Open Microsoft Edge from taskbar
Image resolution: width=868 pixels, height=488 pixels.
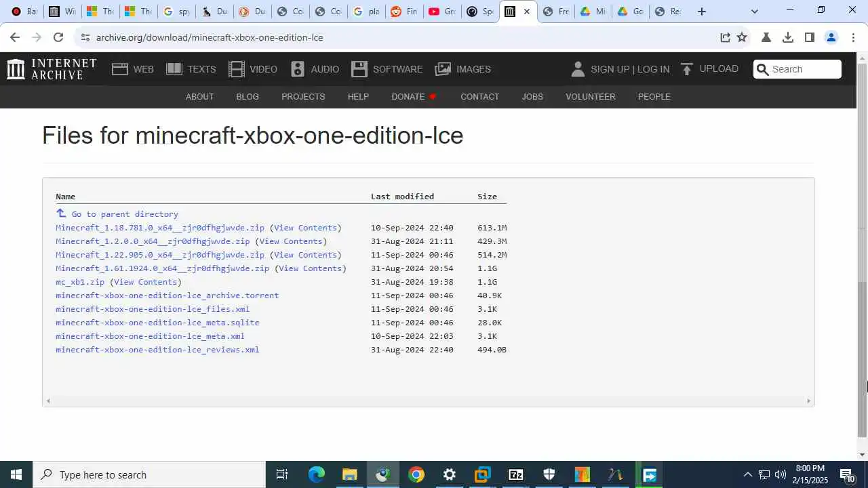point(317,474)
